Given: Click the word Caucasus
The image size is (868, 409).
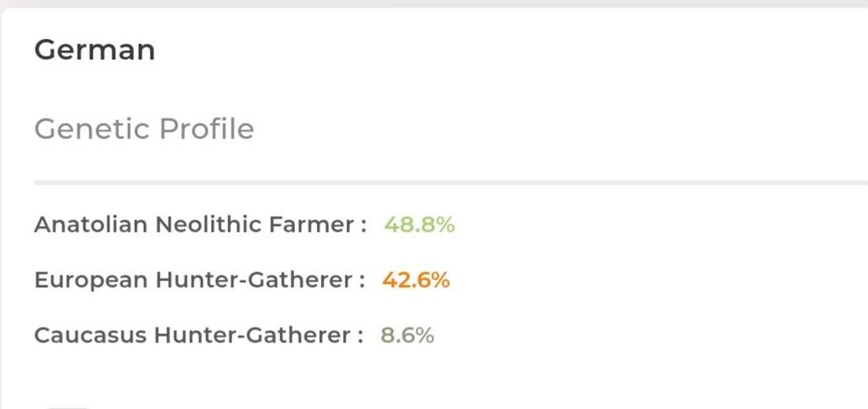Looking at the screenshot, I should coord(90,335).
